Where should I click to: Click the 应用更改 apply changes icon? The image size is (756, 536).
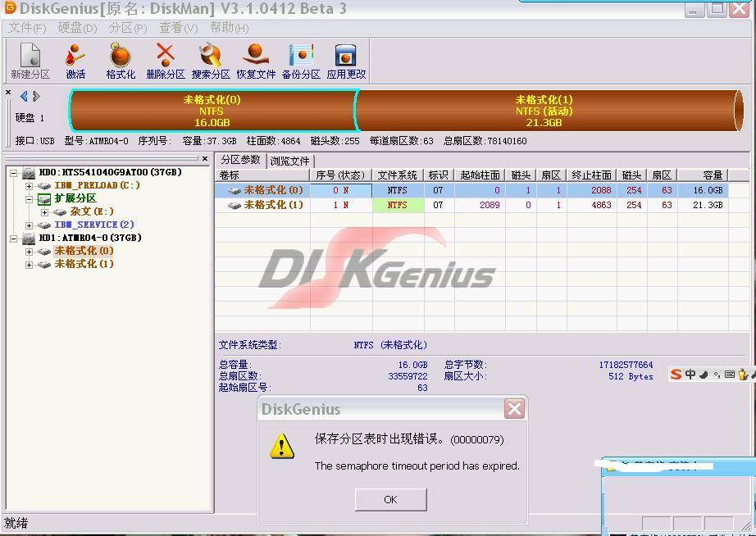coord(346,61)
